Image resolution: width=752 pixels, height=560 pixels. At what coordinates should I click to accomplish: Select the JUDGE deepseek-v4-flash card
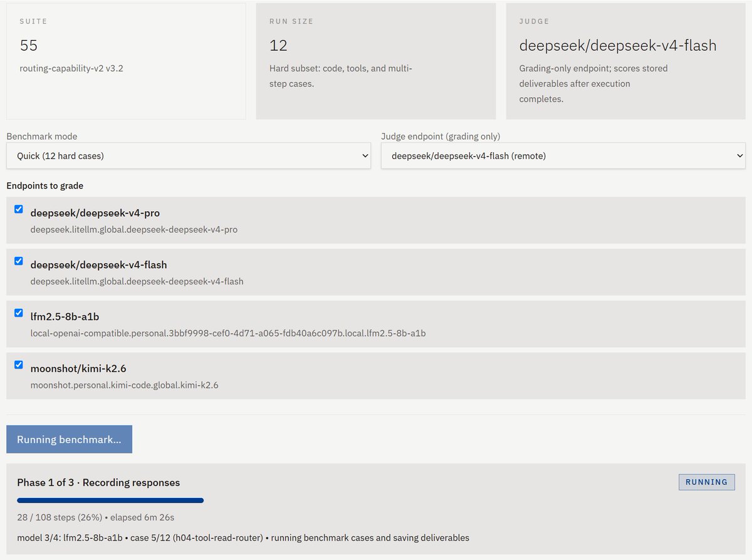pos(625,61)
